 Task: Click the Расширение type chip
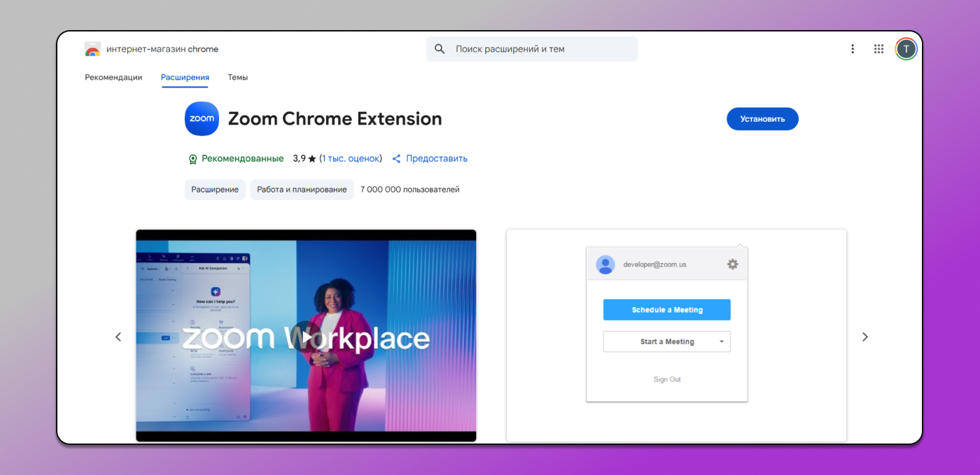(x=215, y=190)
